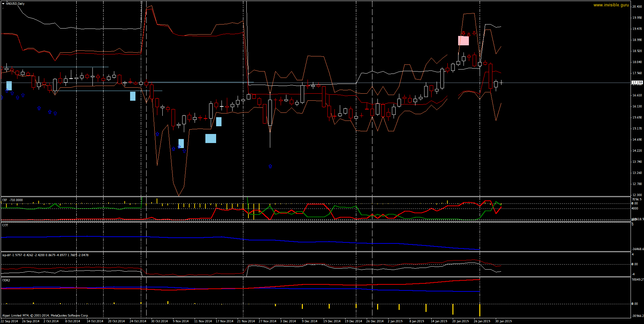The image size is (644, 324).
Task: Click the 18.990 price scale label
Action: [x=637, y=40]
